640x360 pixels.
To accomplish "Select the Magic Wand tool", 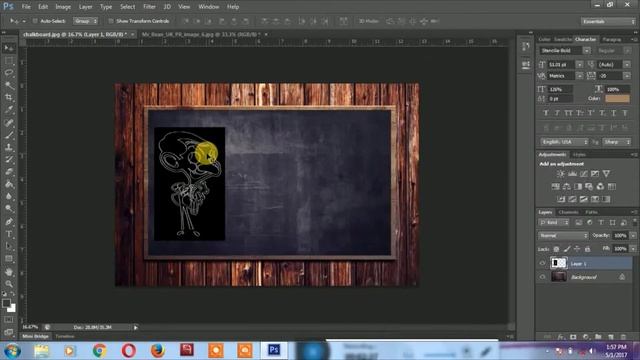I will (9, 85).
